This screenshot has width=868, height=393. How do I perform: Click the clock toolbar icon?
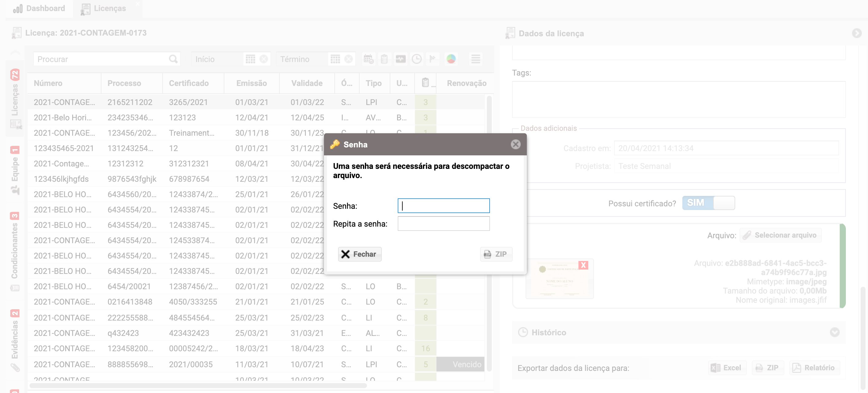click(416, 59)
